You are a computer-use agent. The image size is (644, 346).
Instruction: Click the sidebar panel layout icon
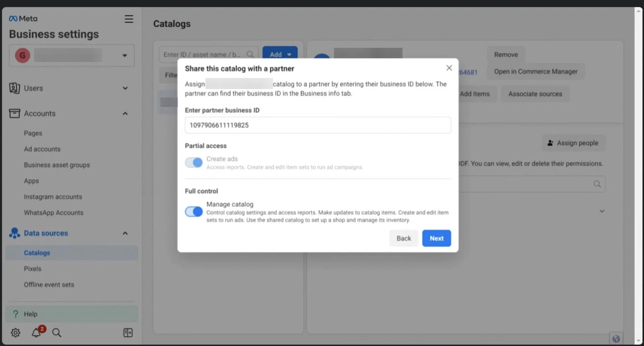click(x=128, y=332)
